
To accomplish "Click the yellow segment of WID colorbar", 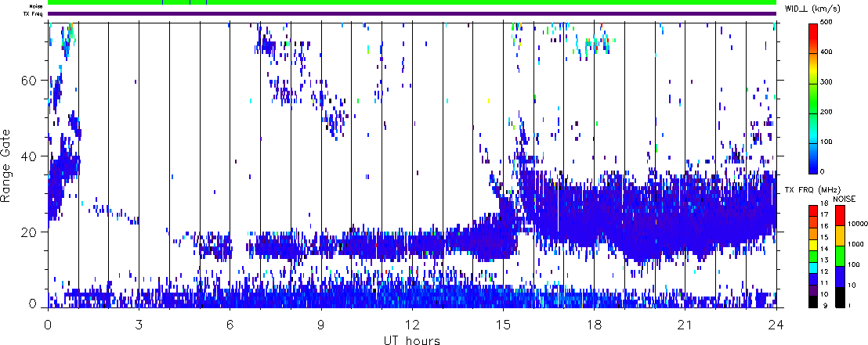I will [x=813, y=68].
